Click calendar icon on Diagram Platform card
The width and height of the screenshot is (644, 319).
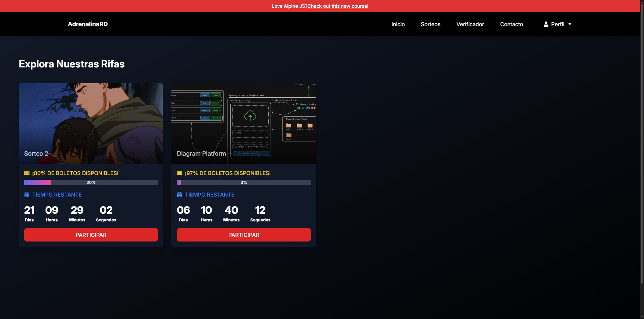coord(179,195)
